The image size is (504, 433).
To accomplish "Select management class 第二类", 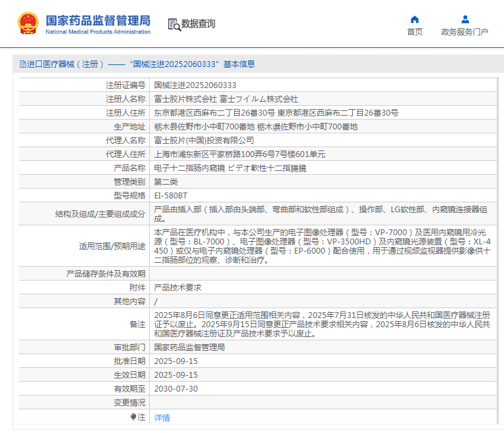I will (166, 182).
